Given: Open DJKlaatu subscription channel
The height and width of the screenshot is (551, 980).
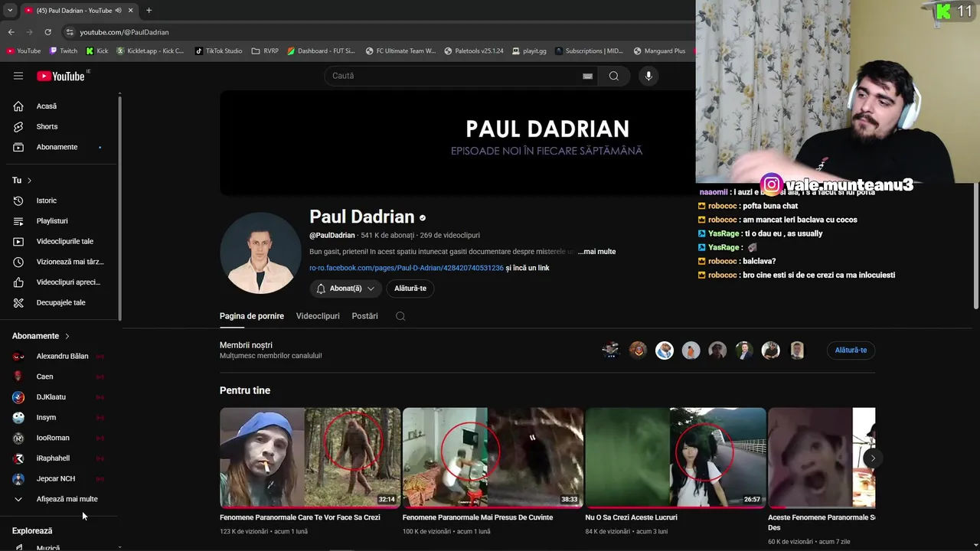Looking at the screenshot, I should (60, 397).
